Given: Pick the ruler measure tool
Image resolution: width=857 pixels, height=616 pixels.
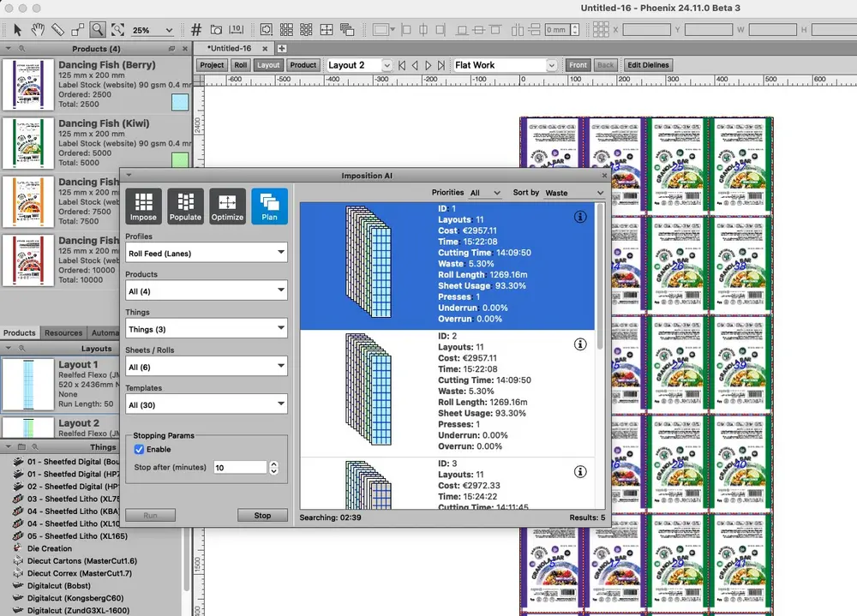Looking at the screenshot, I should coord(57,29).
